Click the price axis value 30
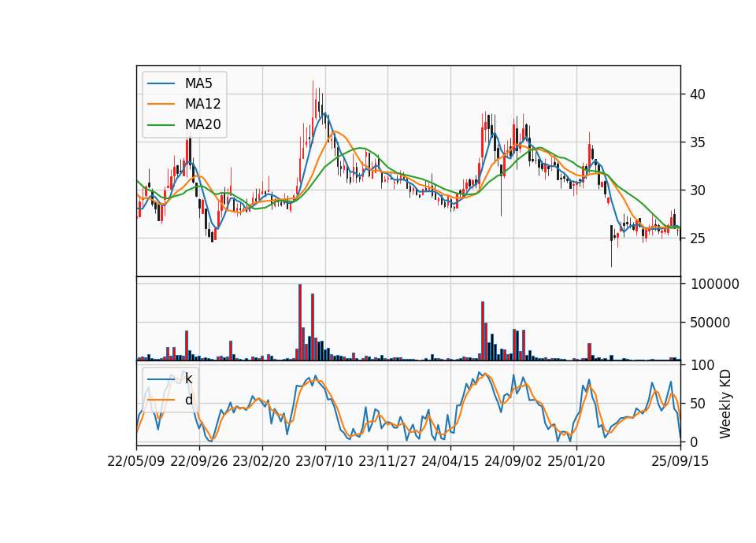The width and height of the screenshot is (756, 543). click(698, 190)
